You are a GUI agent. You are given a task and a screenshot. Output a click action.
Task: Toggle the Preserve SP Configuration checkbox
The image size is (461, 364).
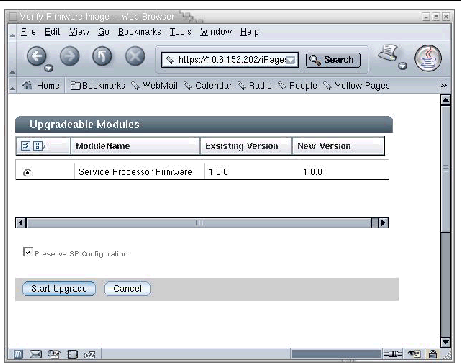[27, 252]
